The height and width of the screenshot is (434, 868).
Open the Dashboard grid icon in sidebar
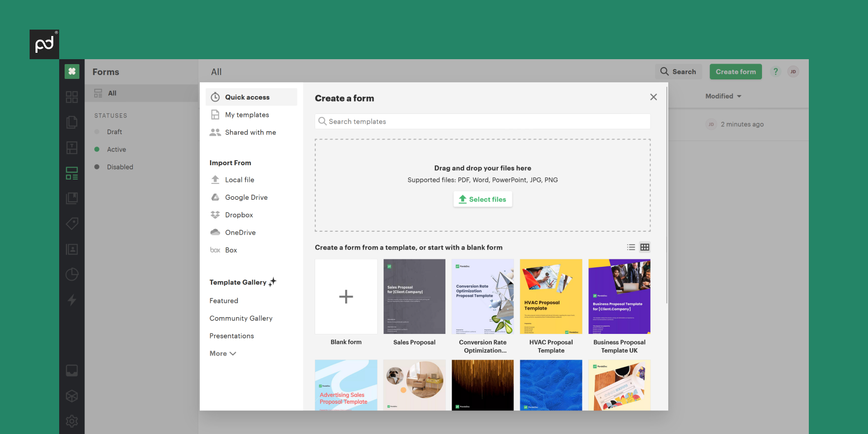72,97
